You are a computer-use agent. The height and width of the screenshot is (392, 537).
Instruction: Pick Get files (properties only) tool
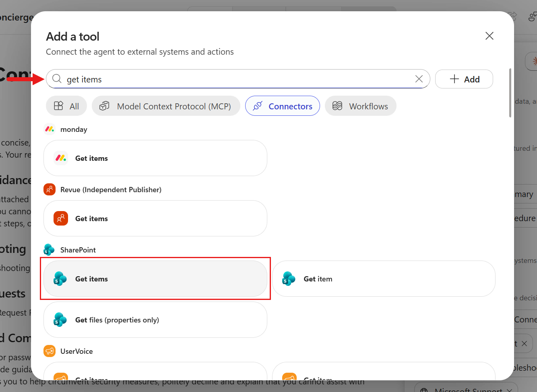pos(155,320)
